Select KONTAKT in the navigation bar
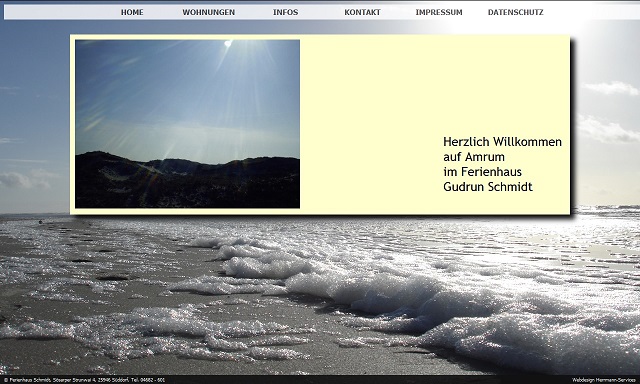 (x=362, y=12)
